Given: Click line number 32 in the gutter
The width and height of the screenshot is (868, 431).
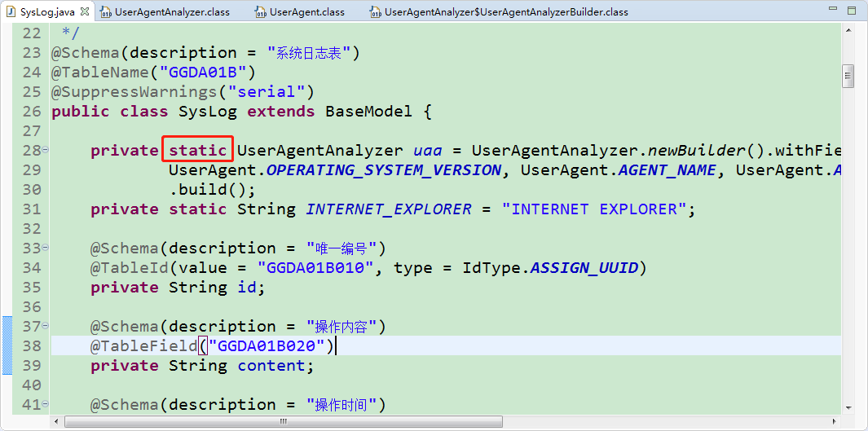Looking at the screenshot, I should 32,228.
